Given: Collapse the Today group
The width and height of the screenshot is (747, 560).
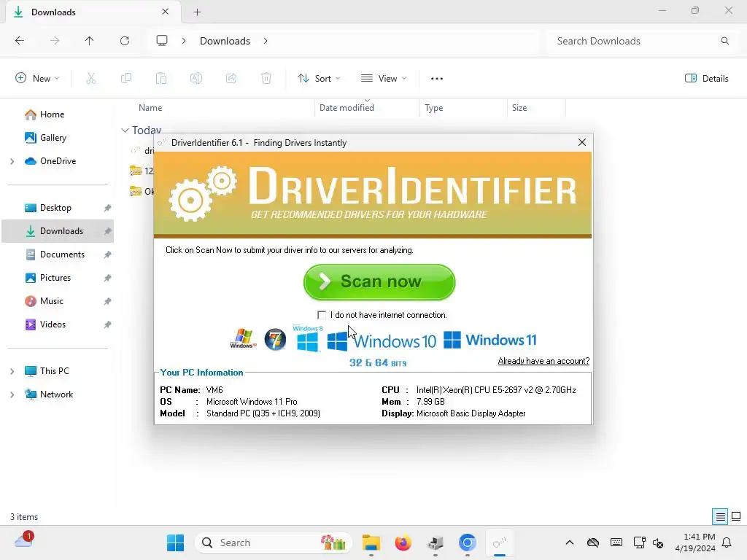Looking at the screenshot, I should click(125, 130).
